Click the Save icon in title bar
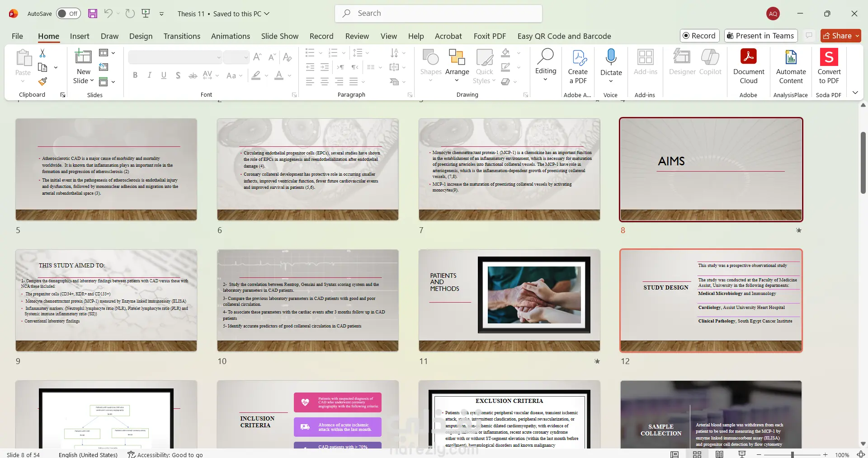The height and width of the screenshot is (458, 868). [93, 14]
